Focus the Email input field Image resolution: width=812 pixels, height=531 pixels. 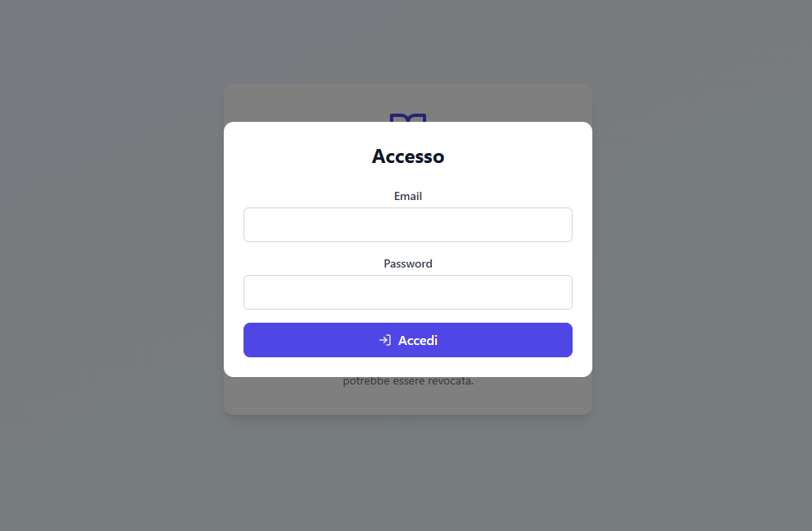408,225
